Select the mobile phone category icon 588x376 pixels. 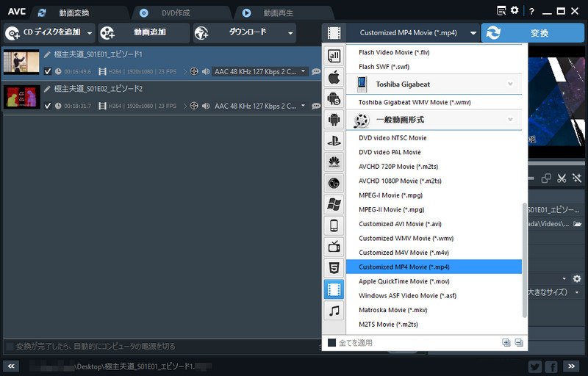tap(334, 225)
